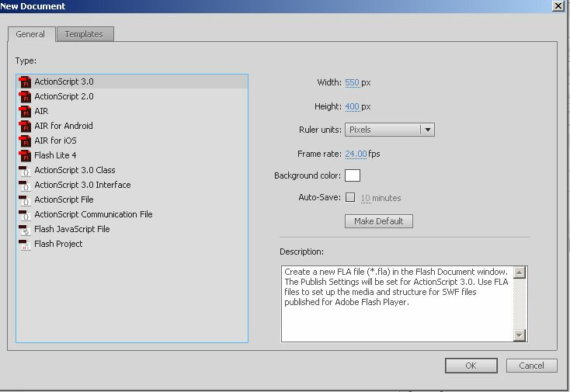570x392 pixels.
Task: Click the Height value 400
Action: tap(352, 106)
